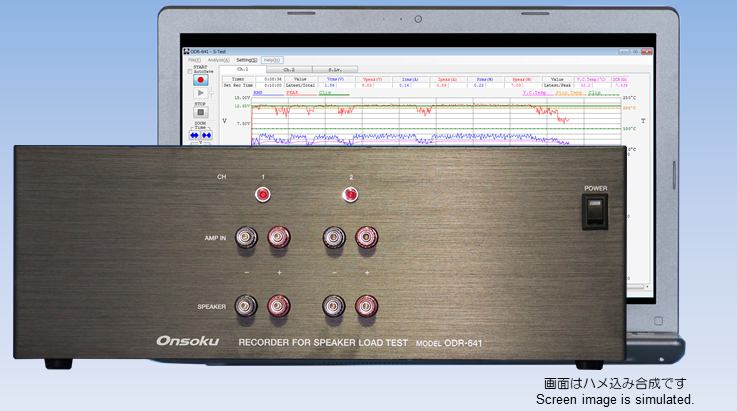Click the Vrms latest value 1.56
737x411 pixels.
329,85
